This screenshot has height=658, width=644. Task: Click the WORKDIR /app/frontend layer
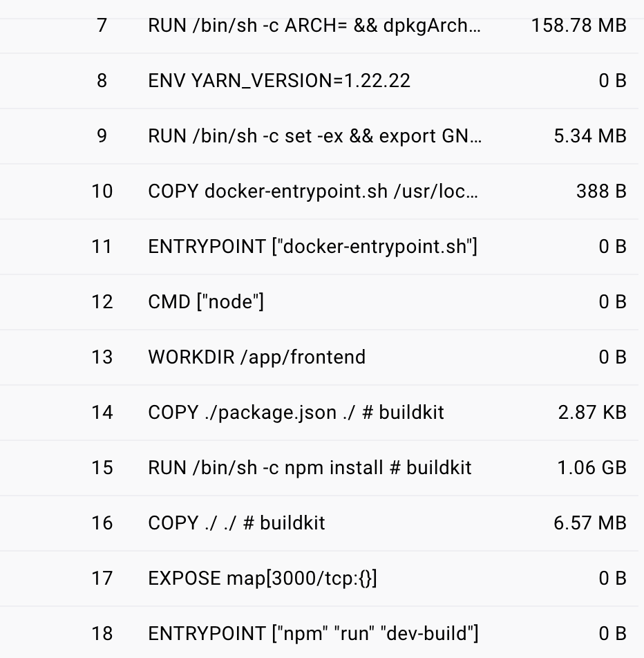256,357
